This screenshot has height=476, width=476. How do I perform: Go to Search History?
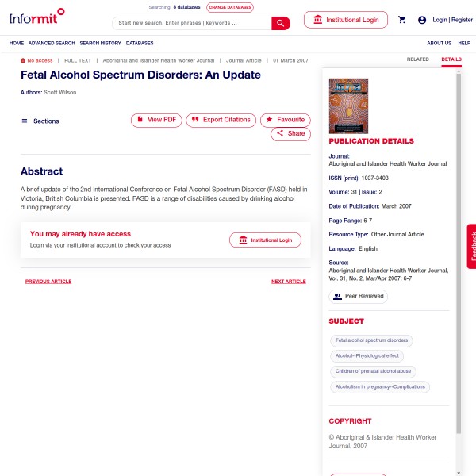tap(100, 43)
